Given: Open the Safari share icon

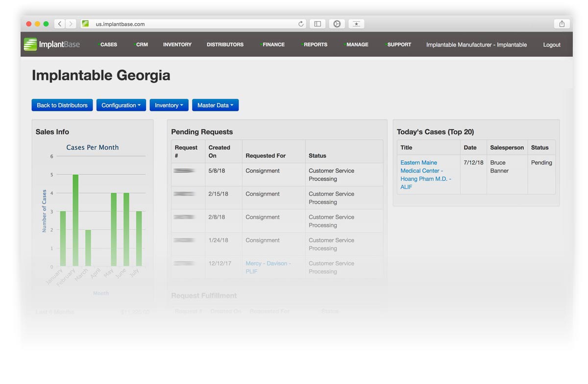Looking at the screenshot, I should click(562, 24).
